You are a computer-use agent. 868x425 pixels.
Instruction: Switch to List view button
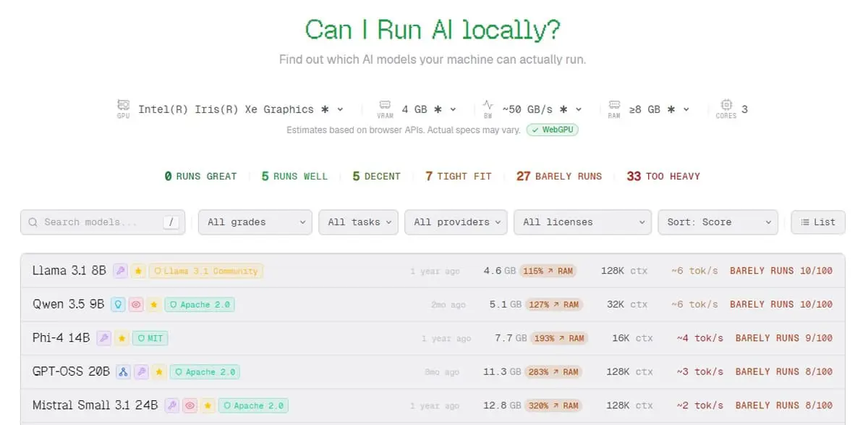coord(818,222)
